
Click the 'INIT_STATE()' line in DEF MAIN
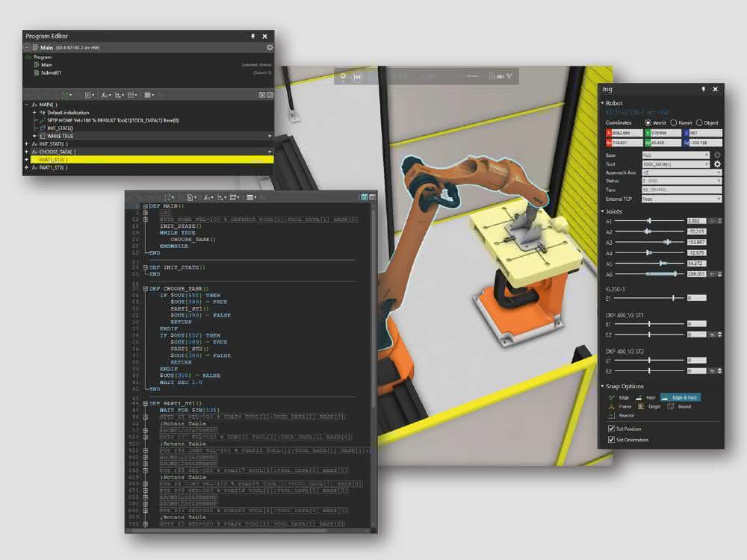(x=181, y=226)
